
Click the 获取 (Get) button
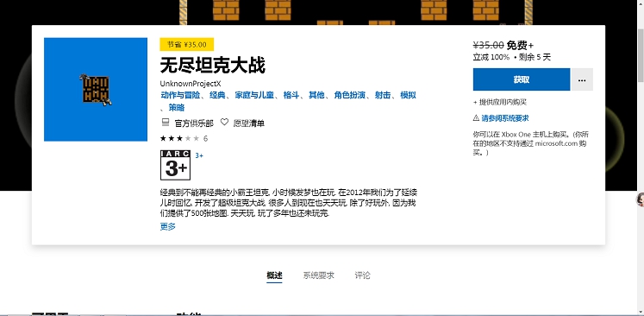pos(522,79)
